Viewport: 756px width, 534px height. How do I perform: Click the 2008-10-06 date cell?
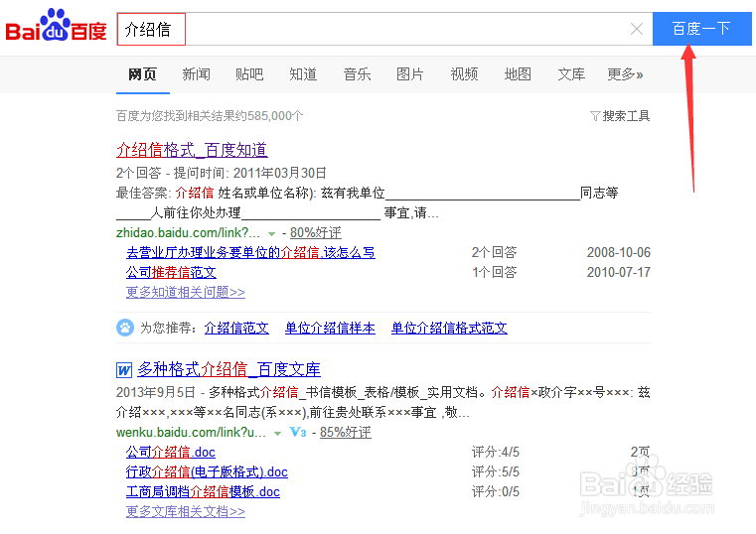point(619,252)
